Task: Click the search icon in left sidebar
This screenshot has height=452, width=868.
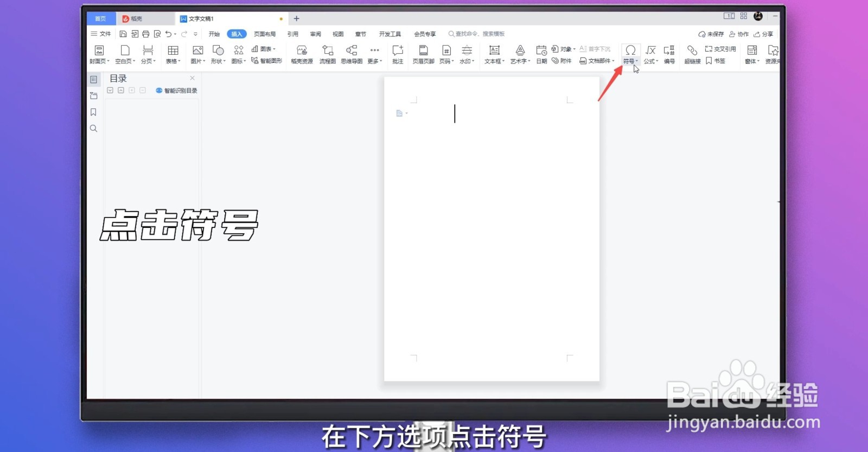Action: coord(93,129)
